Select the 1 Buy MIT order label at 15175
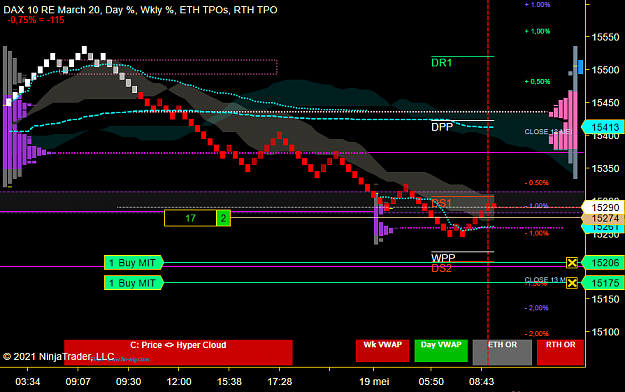This screenshot has height=392, width=625. [x=134, y=283]
